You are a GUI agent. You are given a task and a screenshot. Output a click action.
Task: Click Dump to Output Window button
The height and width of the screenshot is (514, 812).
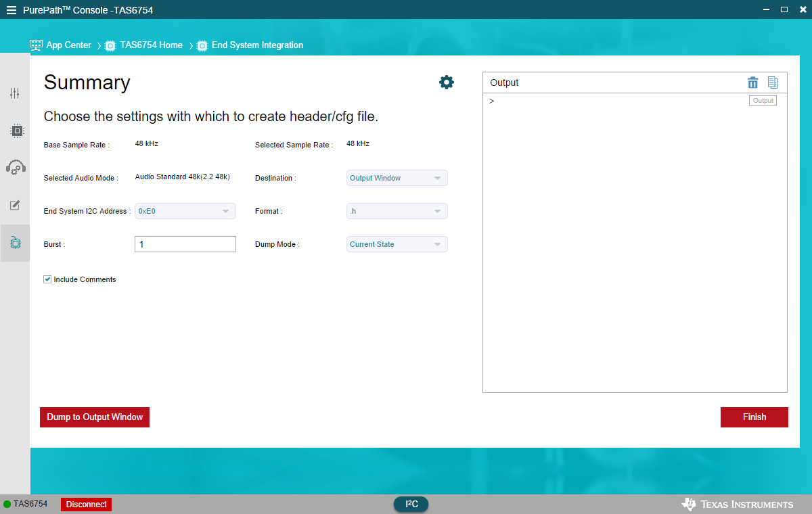tap(95, 417)
